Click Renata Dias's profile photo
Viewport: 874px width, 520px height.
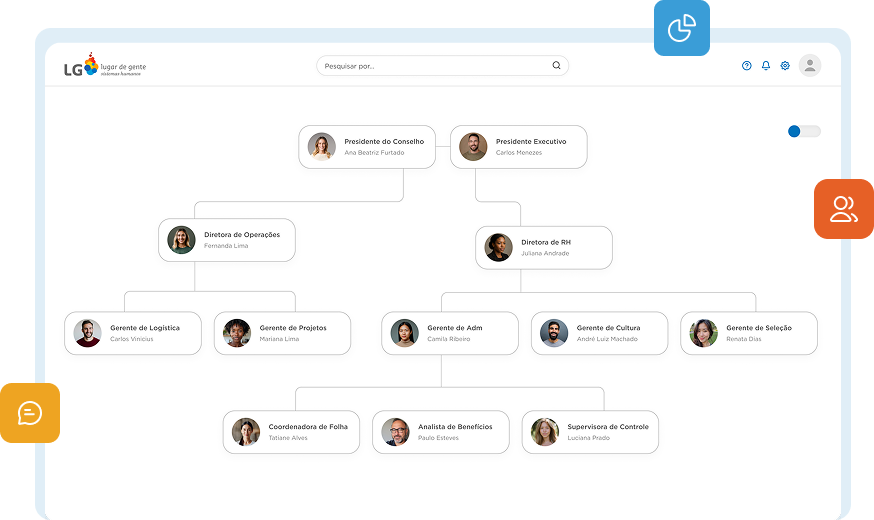(704, 333)
